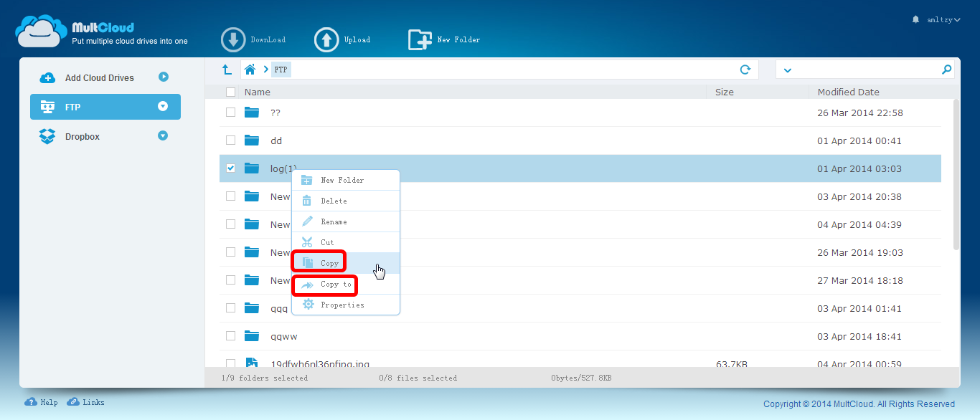Click the search magnifier icon
The width and height of the screenshot is (980, 420).
(947, 70)
